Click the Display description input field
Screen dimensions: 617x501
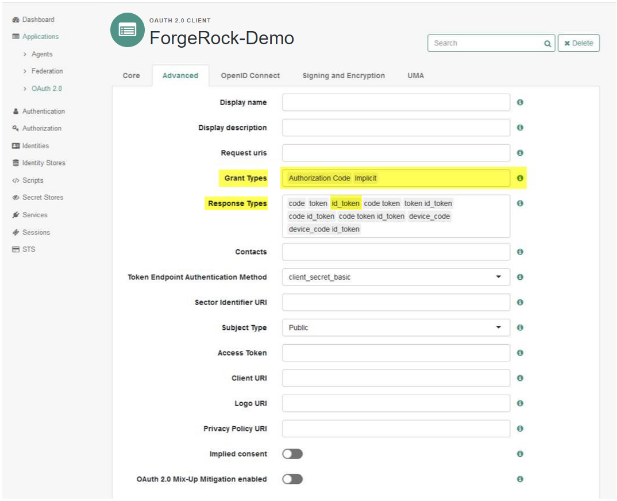(396, 128)
